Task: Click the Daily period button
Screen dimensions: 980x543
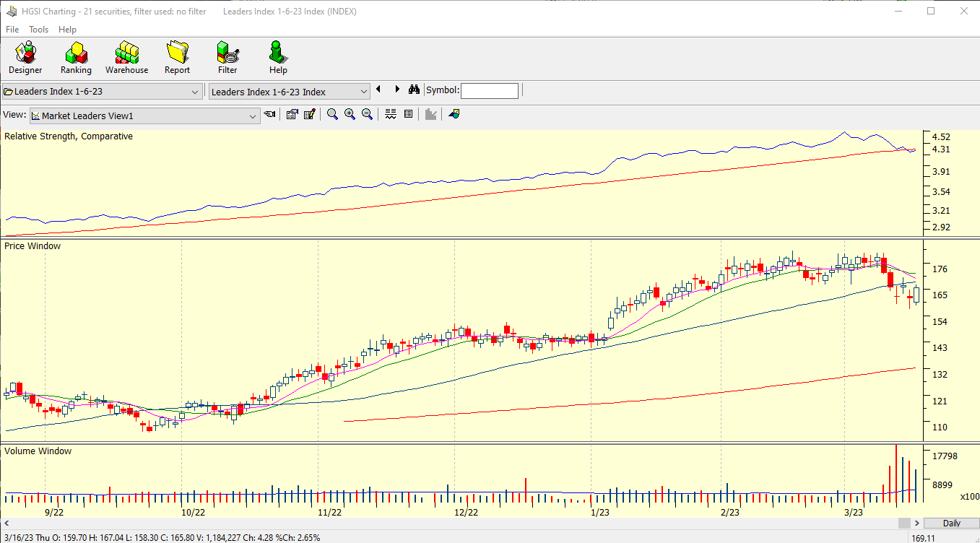Action: (951, 523)
